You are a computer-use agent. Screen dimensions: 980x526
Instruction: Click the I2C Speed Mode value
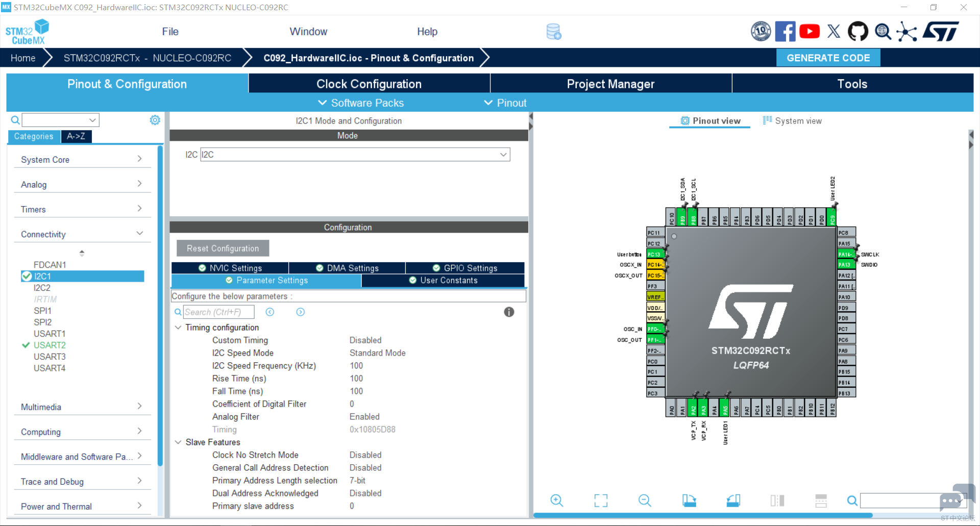[x=377, y=353]
